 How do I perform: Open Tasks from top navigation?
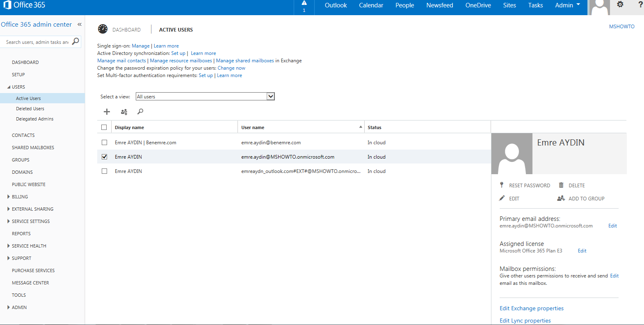click(535, 5)
